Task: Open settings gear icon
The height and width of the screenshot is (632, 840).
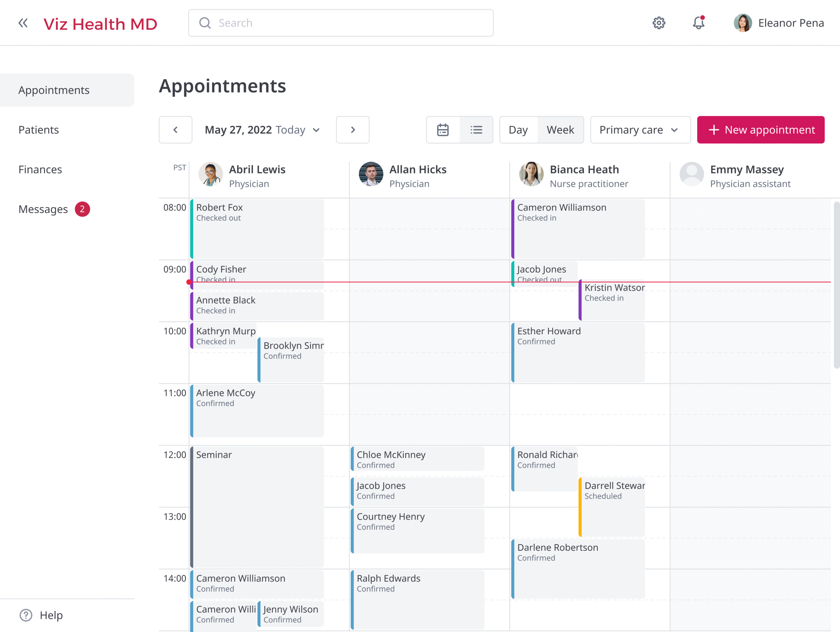Action: click(x=659, y=23)
